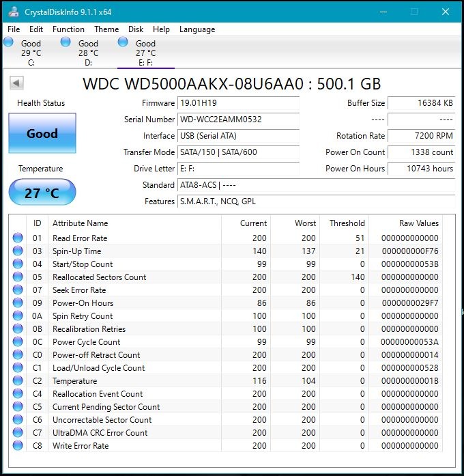Click status orb for Temperature attribute row
The image size is (464, 476).
[18, 380]
